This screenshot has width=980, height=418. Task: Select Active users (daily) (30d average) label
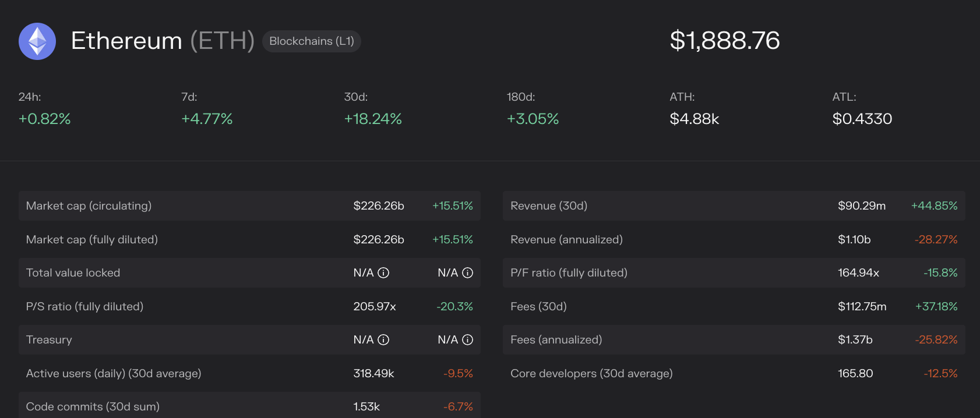[x=114, y=374]
